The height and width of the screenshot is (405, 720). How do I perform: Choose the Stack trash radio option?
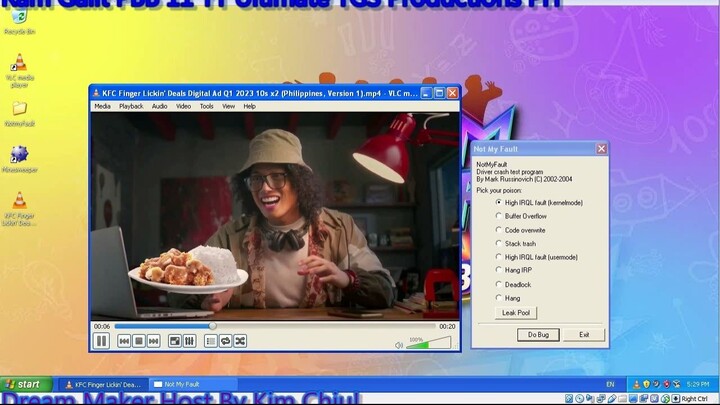point(499,243)
